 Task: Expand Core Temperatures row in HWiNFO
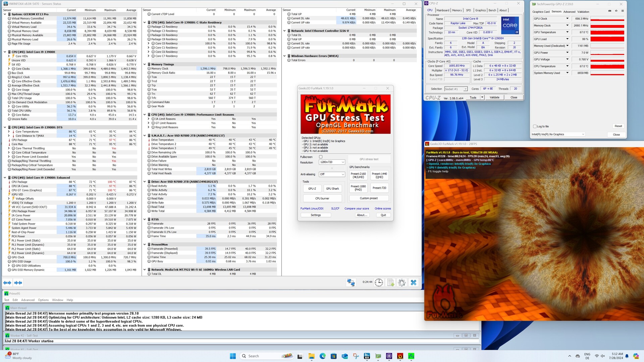tap(9, 132)
